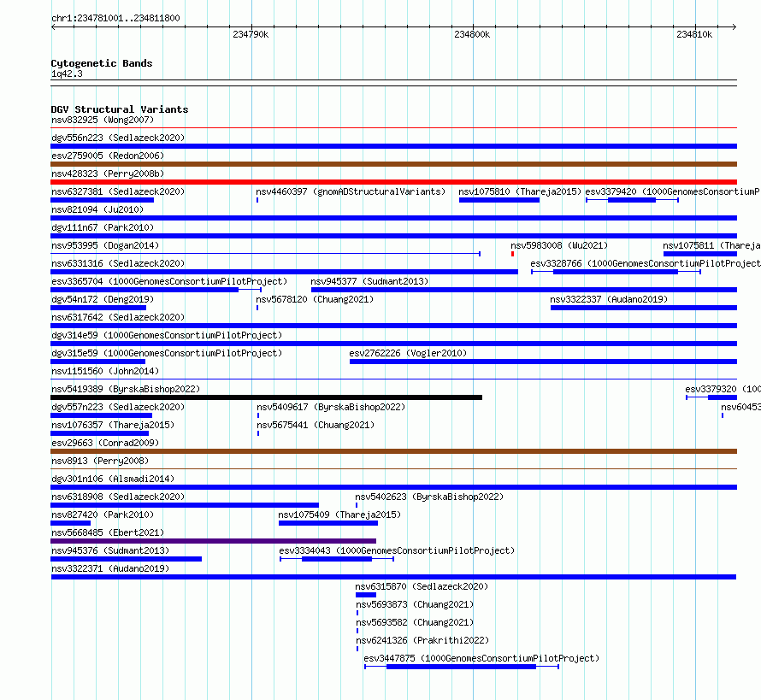This screenshot has height=700, width=761.
Task: Click esv2762226 (Vogler2010) label
Action: [408, 353]
